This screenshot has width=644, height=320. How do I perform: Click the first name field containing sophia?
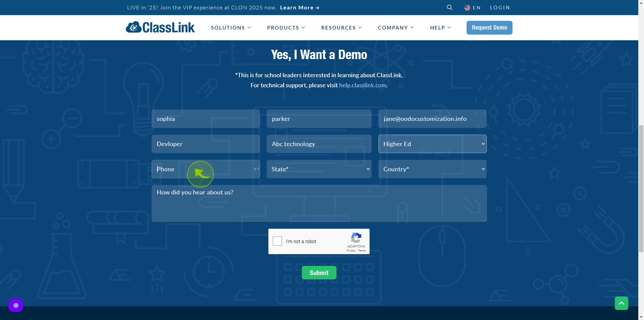click(x=206, y=119)
